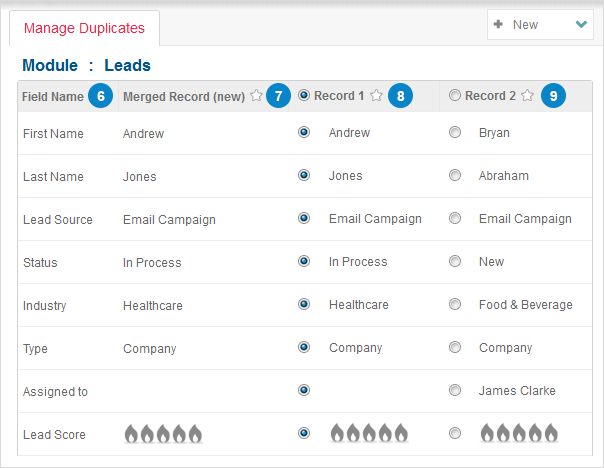Choose In Process radio for Status
The height and width of the screenshot is (468, 604).
coord(304,261)
